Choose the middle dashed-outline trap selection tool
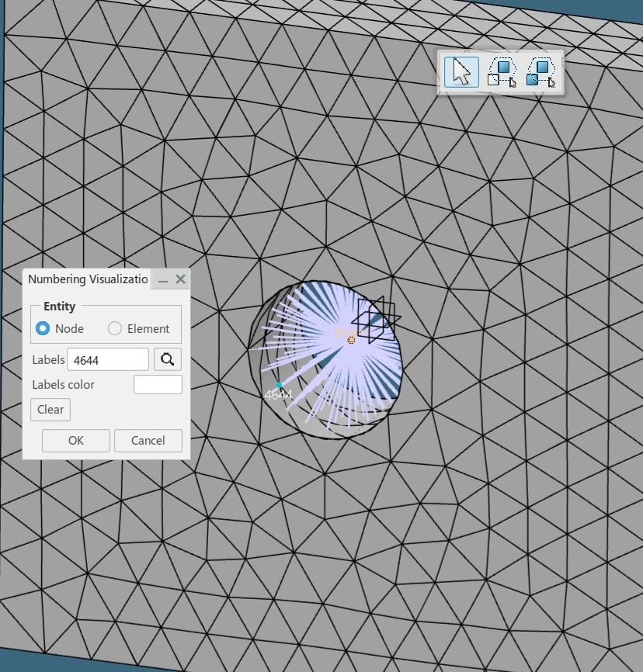This screenshot has width=643, height=672. click(502, 72)
